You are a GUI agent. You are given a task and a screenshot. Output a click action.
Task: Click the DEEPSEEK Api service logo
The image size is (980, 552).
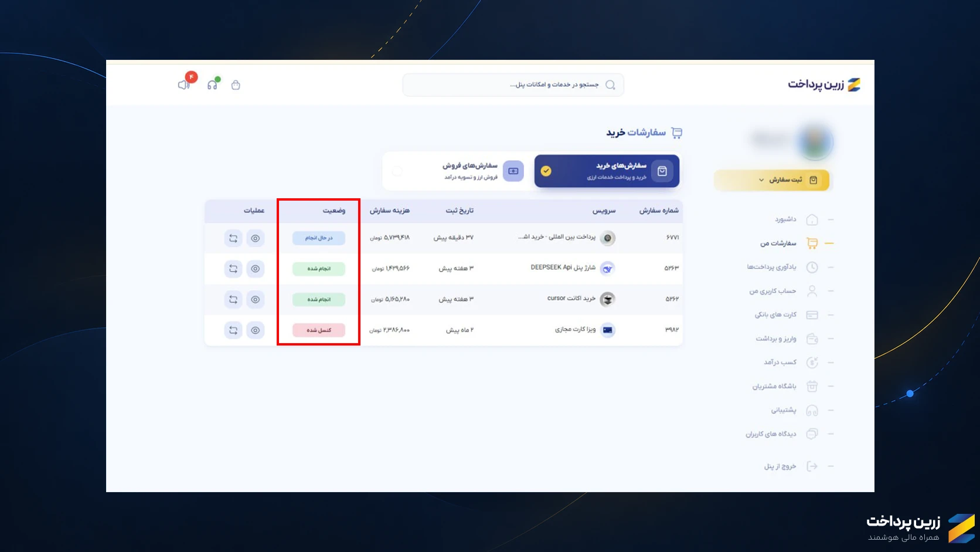[x=608, y=269]
